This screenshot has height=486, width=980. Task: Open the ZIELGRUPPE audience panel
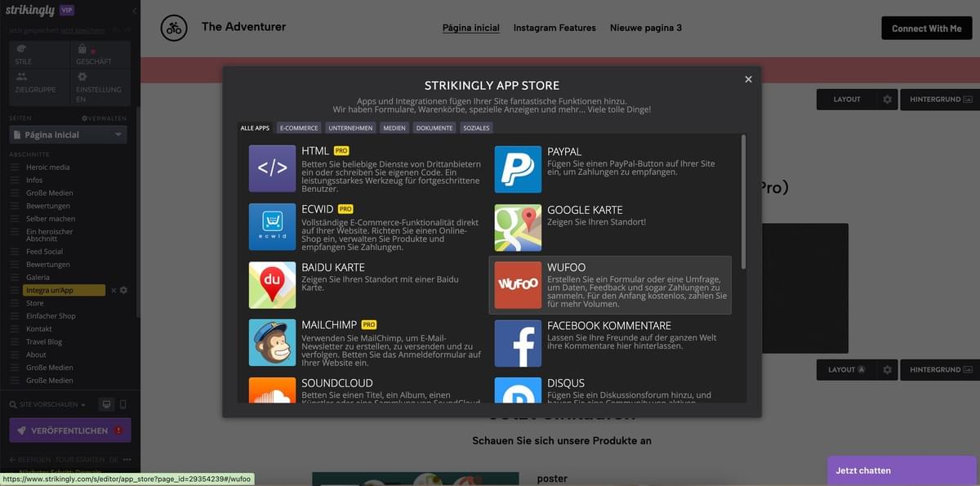(37, 84)
